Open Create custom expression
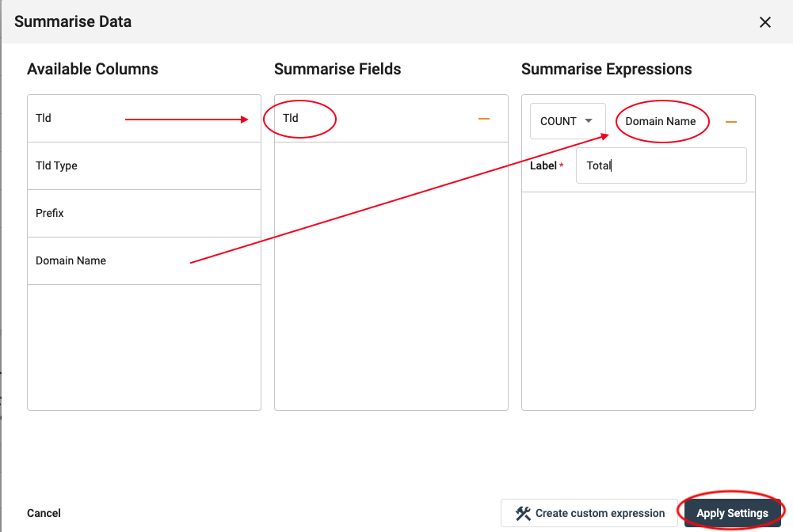Image resolution: width=793 pixels, height=532 pixels. click(589, 513)
